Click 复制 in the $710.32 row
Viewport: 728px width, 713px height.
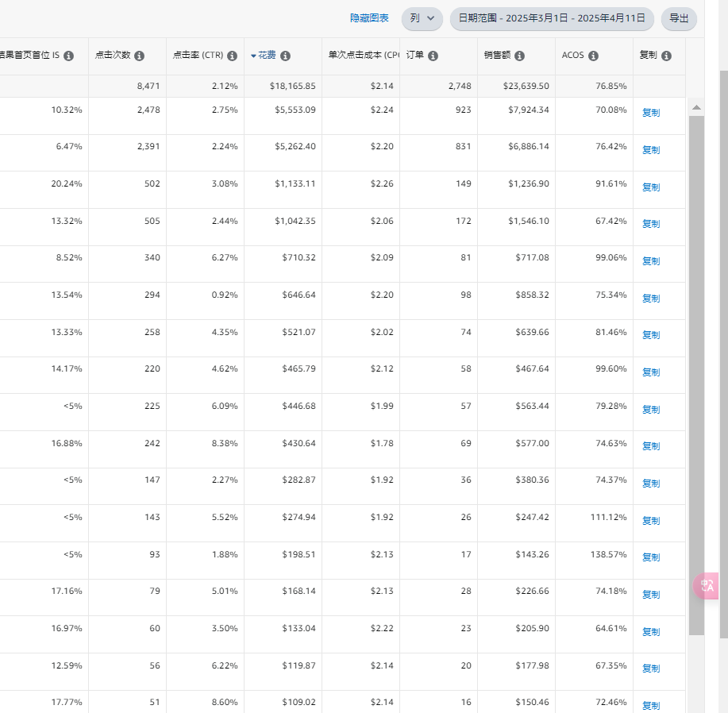(x=651, y=261)
